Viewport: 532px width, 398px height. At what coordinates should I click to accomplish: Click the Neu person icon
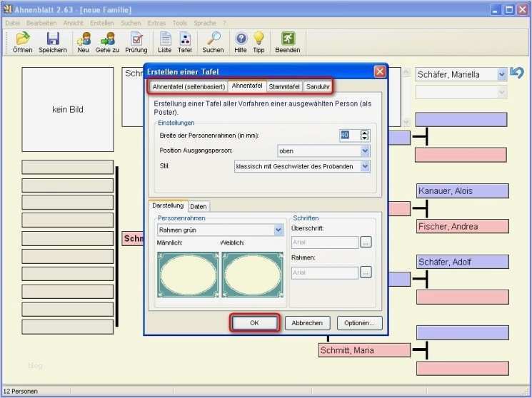(x=83, y=39)
